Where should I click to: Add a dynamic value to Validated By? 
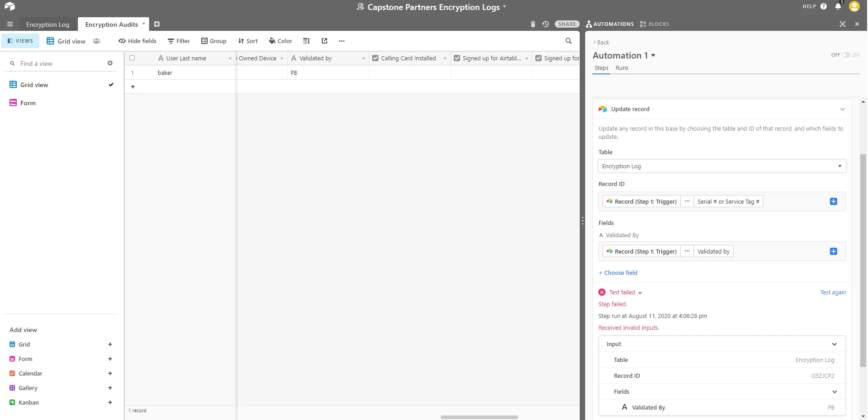point(834,251)
